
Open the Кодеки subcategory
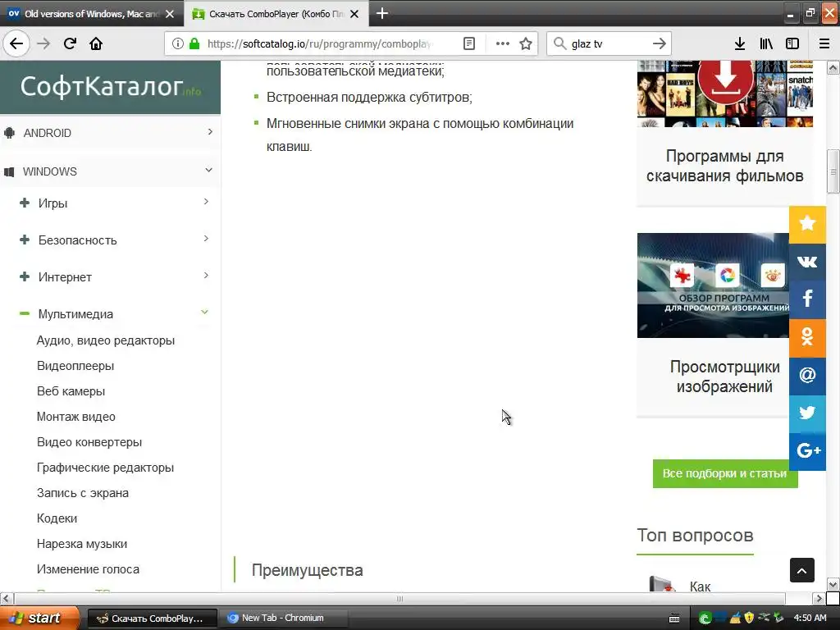pos(57,518)
